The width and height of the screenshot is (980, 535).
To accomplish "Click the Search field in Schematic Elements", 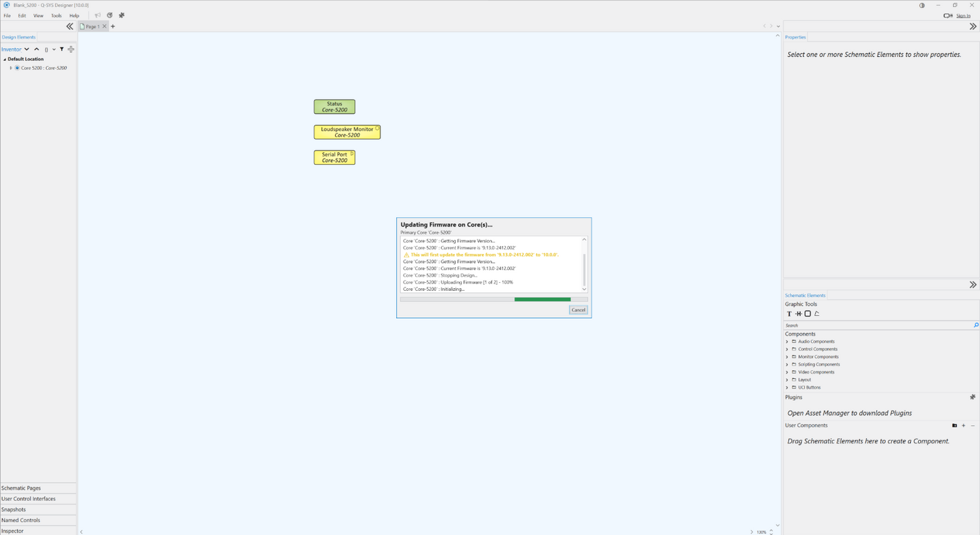I will point(878,325).
